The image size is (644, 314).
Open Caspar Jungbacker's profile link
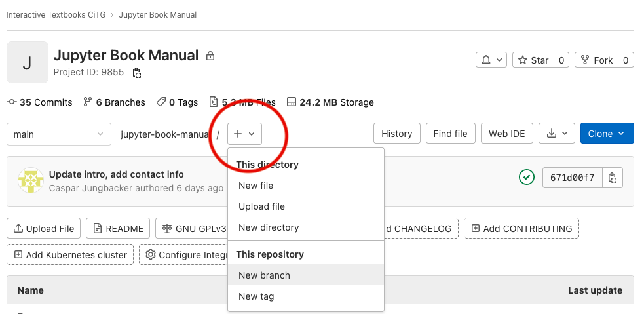coord(91,188)
